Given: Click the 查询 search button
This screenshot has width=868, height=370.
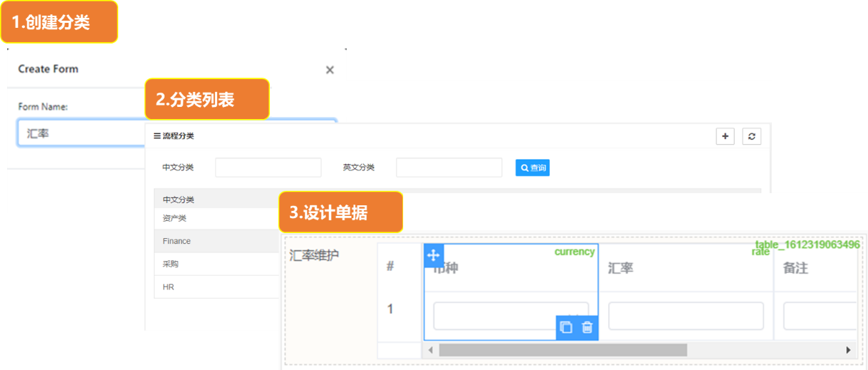Looking at the screenshot, I should coord(533,168).
